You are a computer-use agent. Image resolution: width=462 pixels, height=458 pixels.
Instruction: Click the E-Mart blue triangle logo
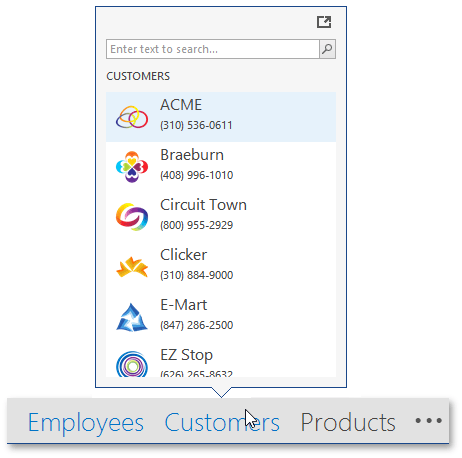tap(132, 317)
